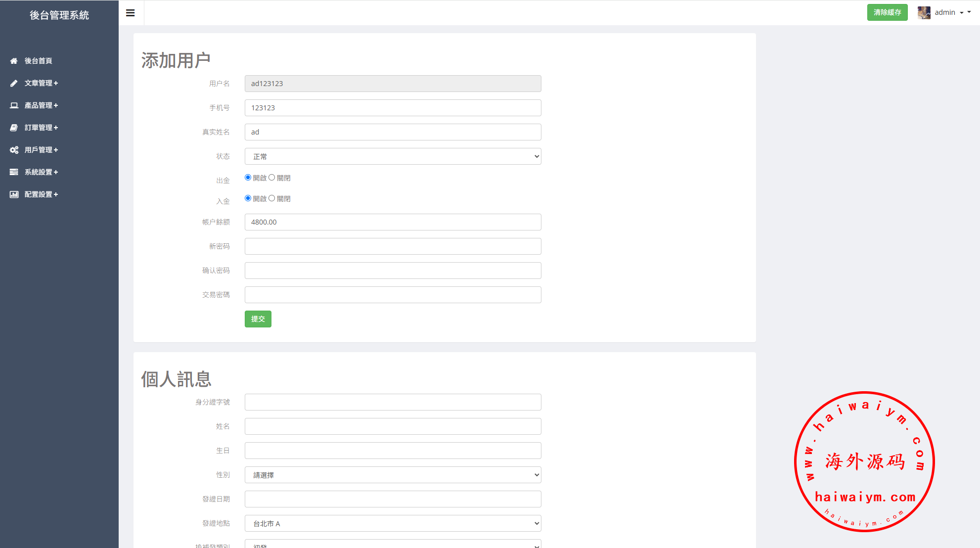This screenshot has height=548, width=980.
Task: Select 關閉 radio for 出金
Action: pos(271,178)
